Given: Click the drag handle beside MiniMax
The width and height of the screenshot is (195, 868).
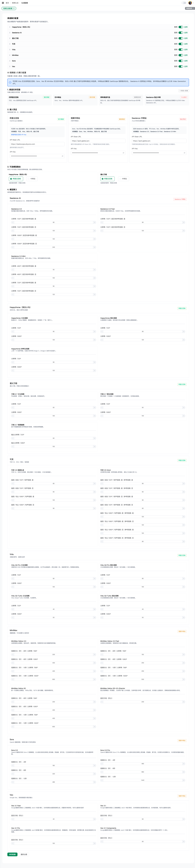Looking at the screenshot, I should tap(10, 55).
